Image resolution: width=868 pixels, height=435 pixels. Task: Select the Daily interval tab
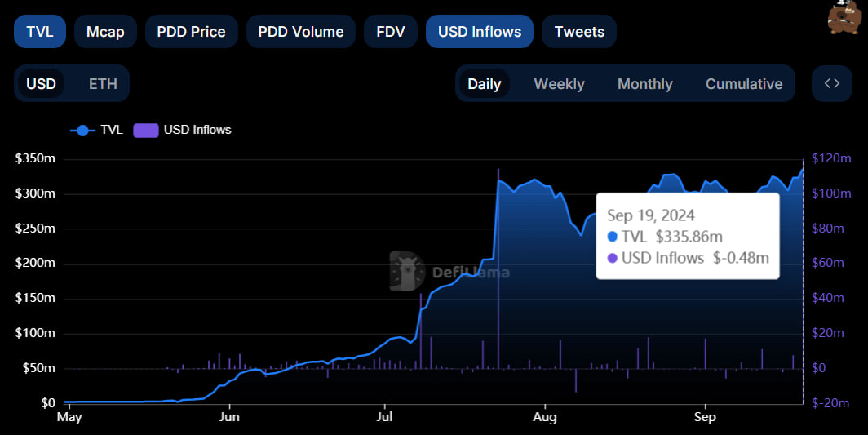[x=484, y=84]
